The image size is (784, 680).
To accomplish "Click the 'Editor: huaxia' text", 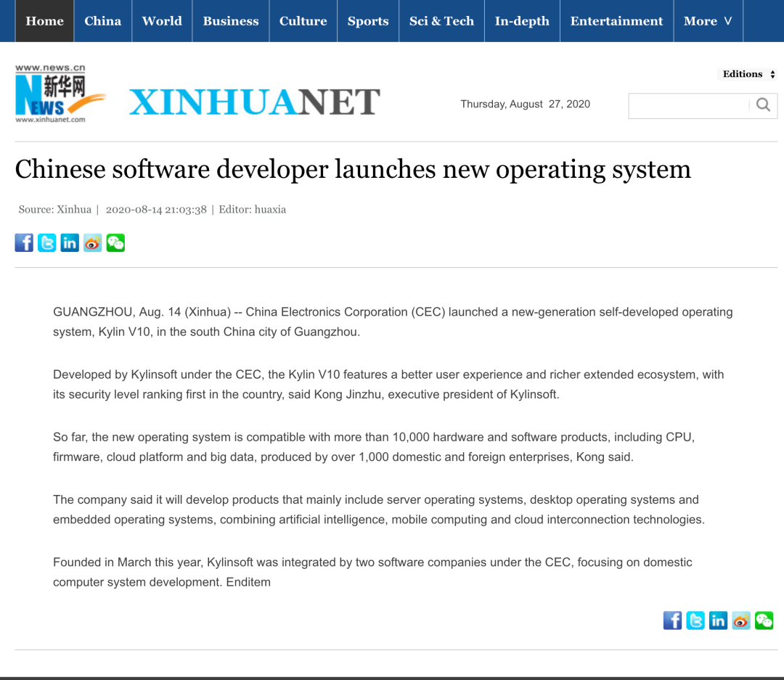I will tap(252, 210).
